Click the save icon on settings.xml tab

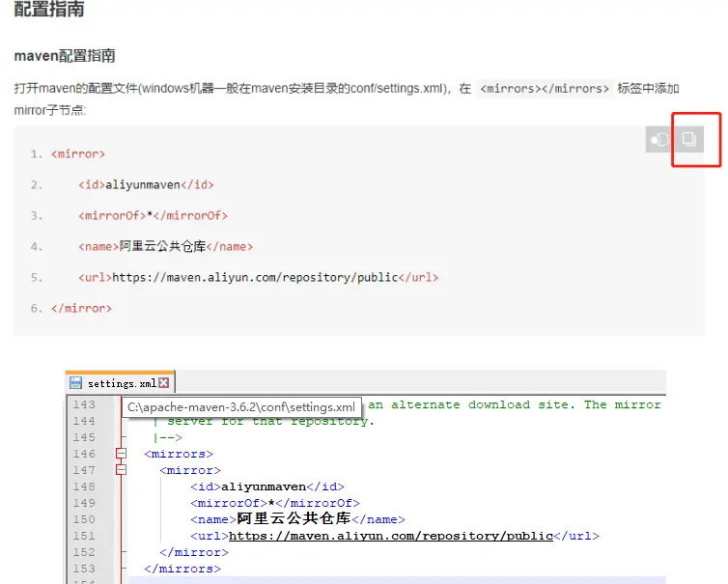click(x=75, y=383)
